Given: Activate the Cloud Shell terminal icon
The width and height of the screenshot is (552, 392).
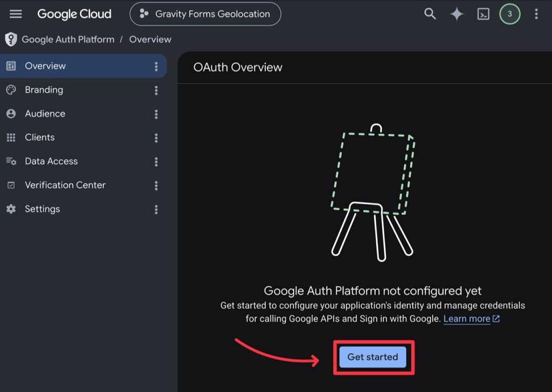Looking at the screenshot, I should coord(483,14).
